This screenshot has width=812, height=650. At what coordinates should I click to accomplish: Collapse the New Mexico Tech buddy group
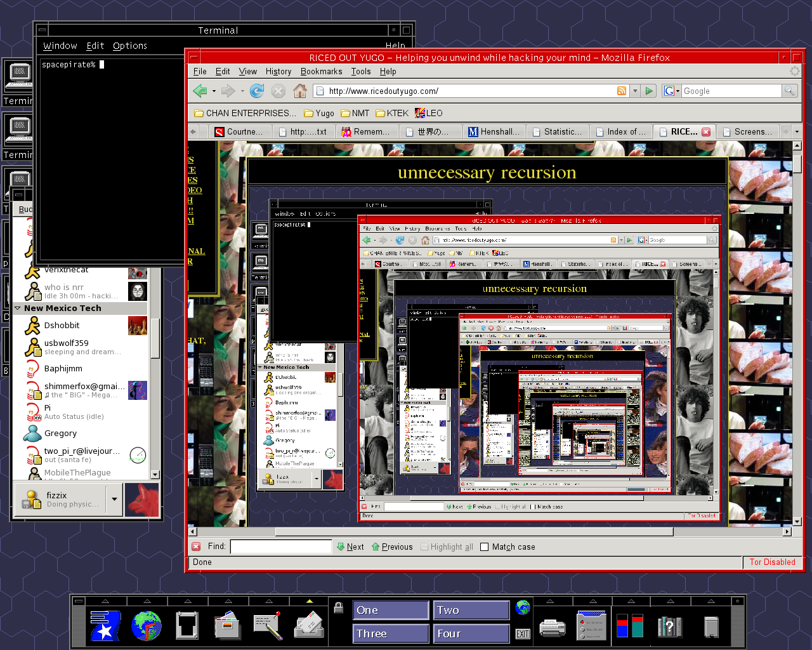(18, 308)
